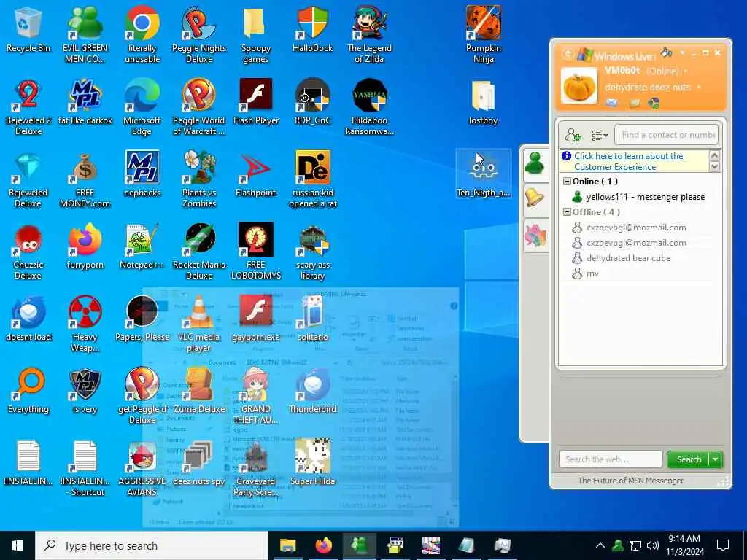Select the Papers, Please desktop icon
Screen dimensions: 747x560
point(142,319)
